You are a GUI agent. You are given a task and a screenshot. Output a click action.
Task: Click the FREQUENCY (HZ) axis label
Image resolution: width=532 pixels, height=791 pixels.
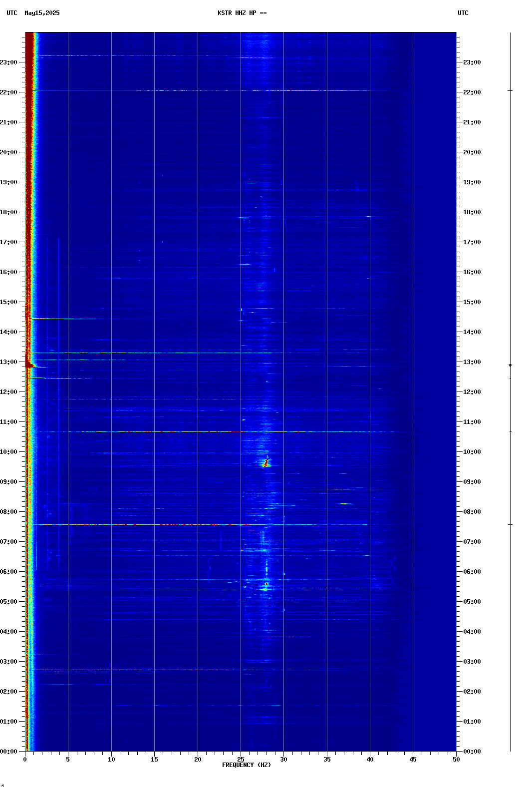[x=247, y=765]
